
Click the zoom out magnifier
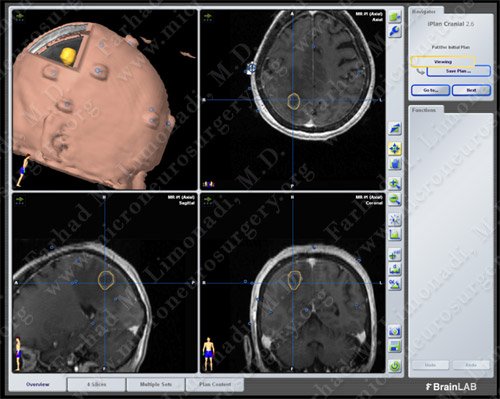[395, 199]
